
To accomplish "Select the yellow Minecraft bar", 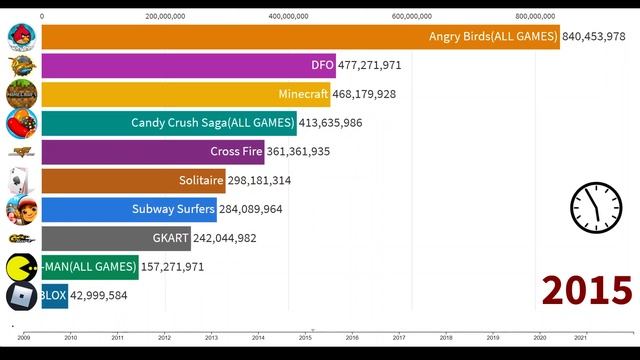I will pyautogui.click(x=186, y=94).
